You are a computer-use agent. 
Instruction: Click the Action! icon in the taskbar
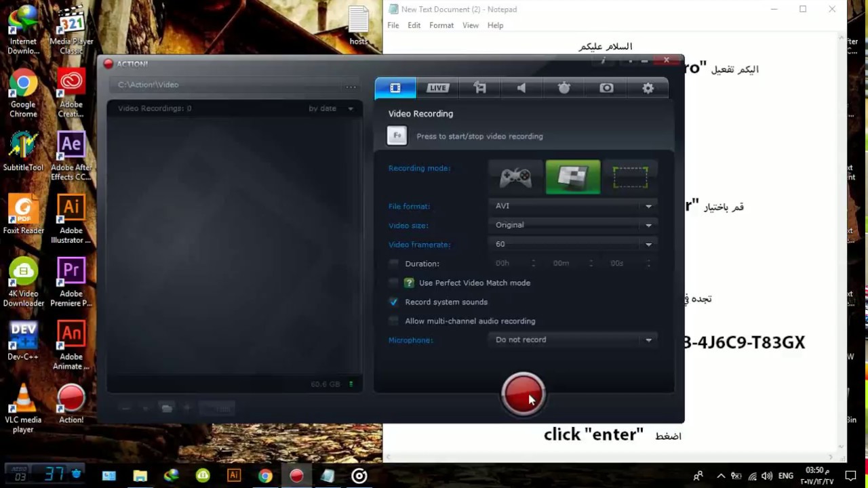[296, 476]
